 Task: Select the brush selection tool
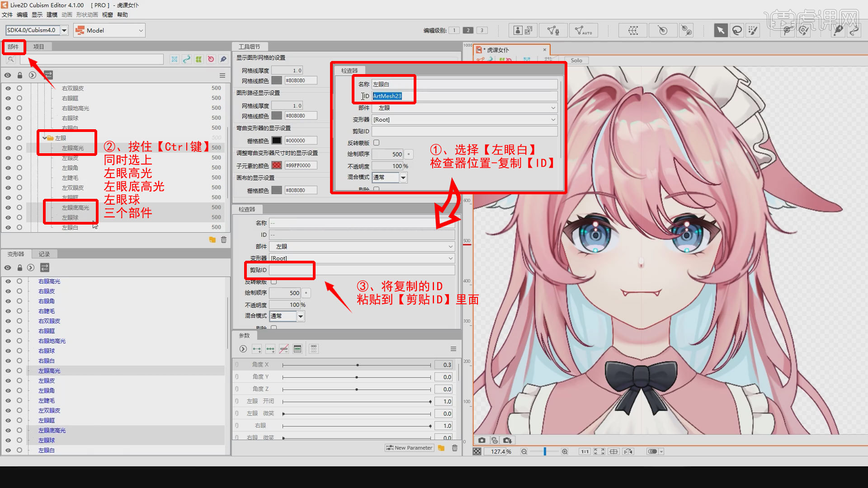(753, 30)
